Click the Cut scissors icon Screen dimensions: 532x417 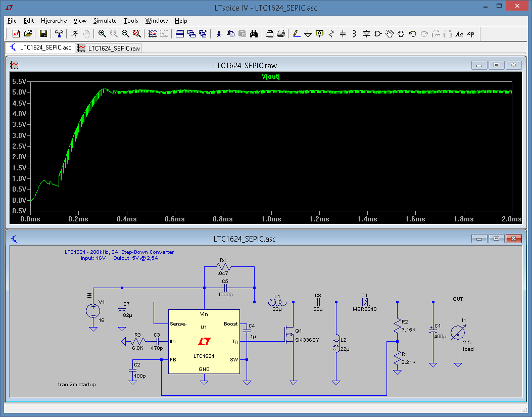[219, 34]
